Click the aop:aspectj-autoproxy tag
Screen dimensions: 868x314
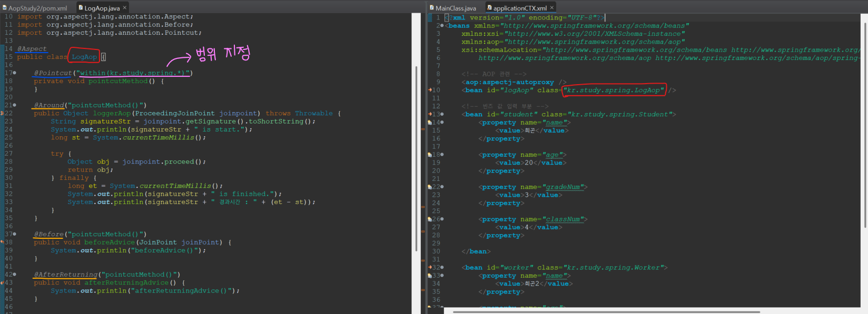click(514, 82)
